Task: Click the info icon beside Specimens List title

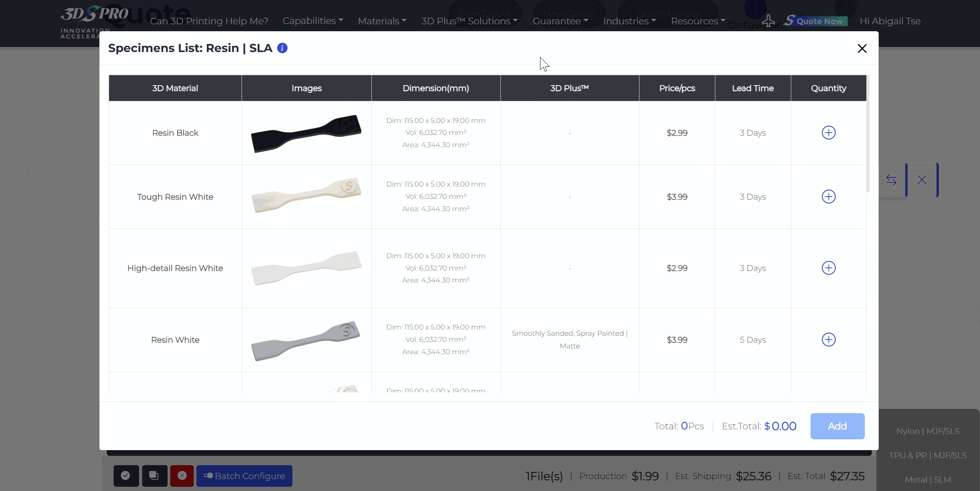Action: [282, 48]
